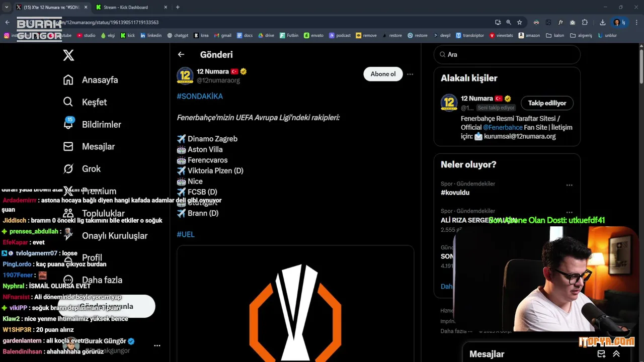
Task: Open chatgpt bookmark
Action: click(x=178, y=36)
